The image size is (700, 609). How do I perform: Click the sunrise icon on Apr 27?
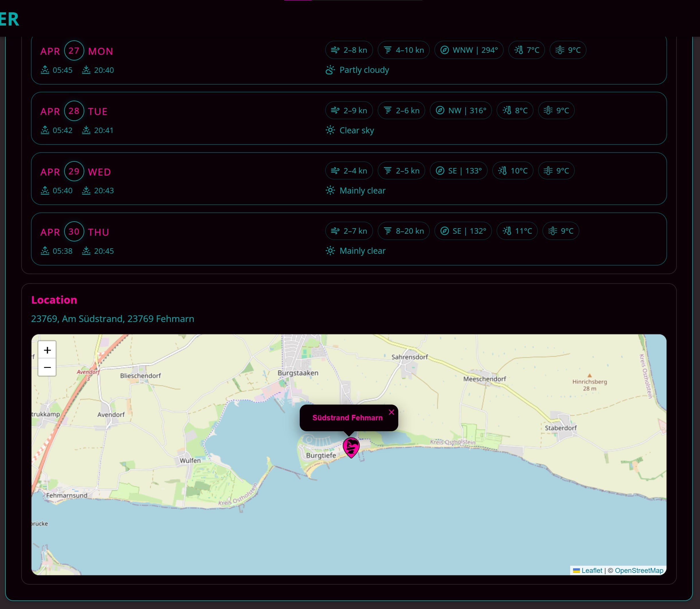coord(45,70)
